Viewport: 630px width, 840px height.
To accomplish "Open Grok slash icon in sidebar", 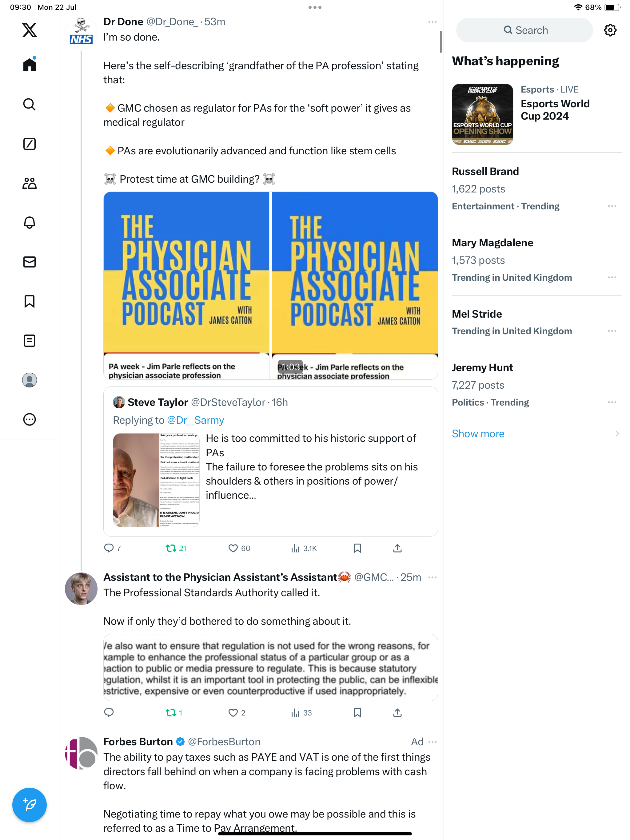I will (x=29, y=144).
